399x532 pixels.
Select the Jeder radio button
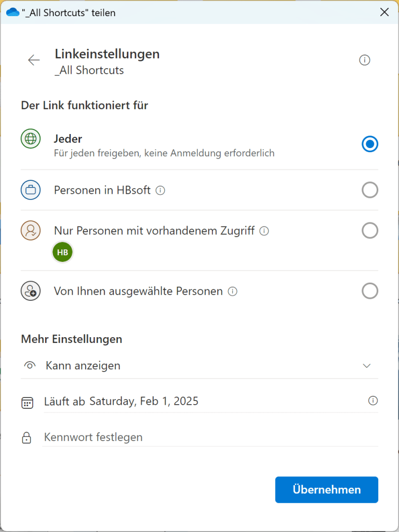point(370,144)
